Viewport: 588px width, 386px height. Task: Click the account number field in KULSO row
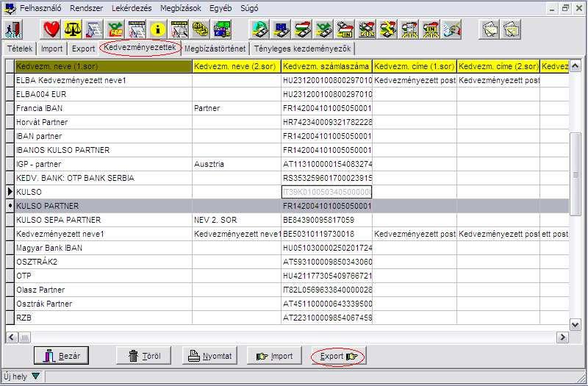click(326, 192)
